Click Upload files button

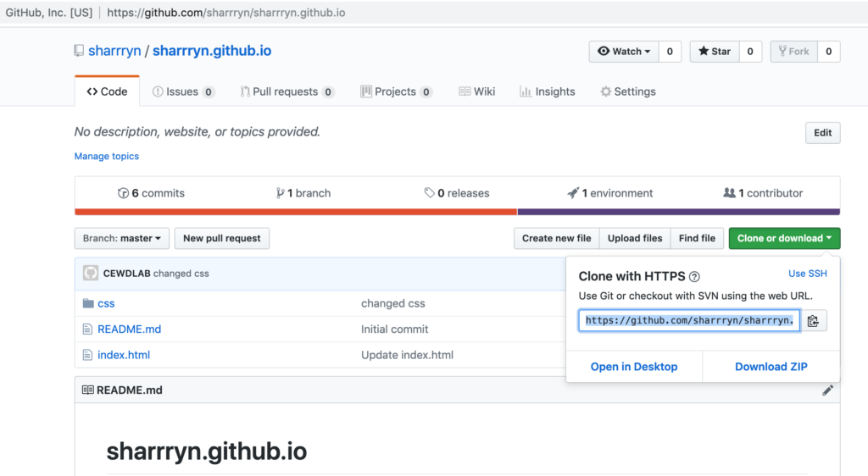tap(635, 238)
